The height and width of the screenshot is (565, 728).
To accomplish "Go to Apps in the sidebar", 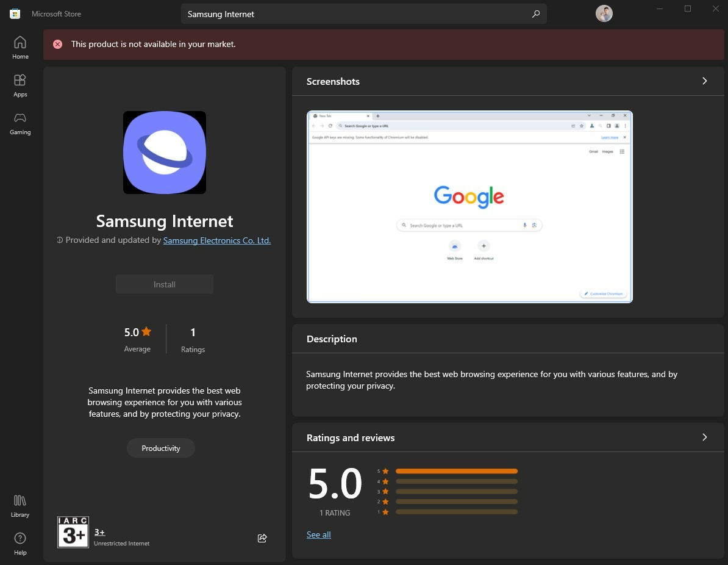I will [x=20, y=85].
